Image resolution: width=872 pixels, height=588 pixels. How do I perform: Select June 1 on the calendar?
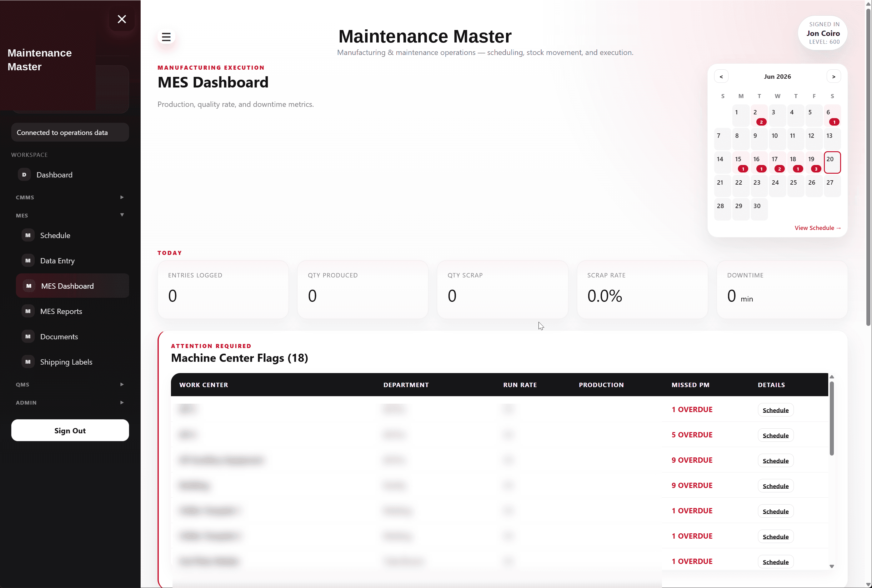click(x=741, y=116)
